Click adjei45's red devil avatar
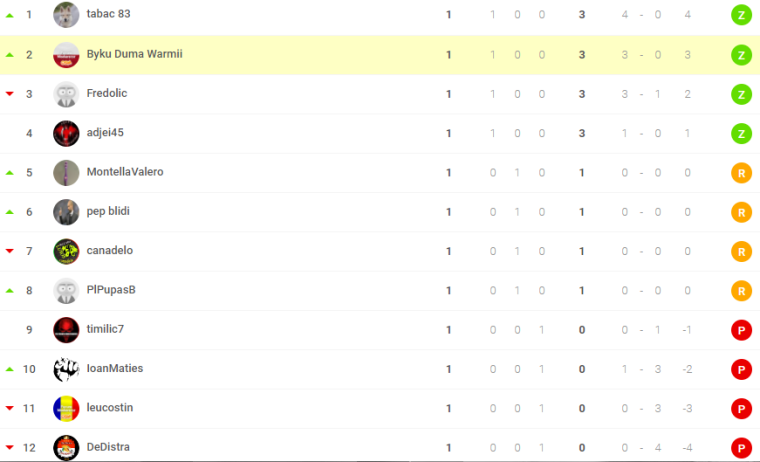This screenshot has height=462, width=760. click(x=66, y=133)
